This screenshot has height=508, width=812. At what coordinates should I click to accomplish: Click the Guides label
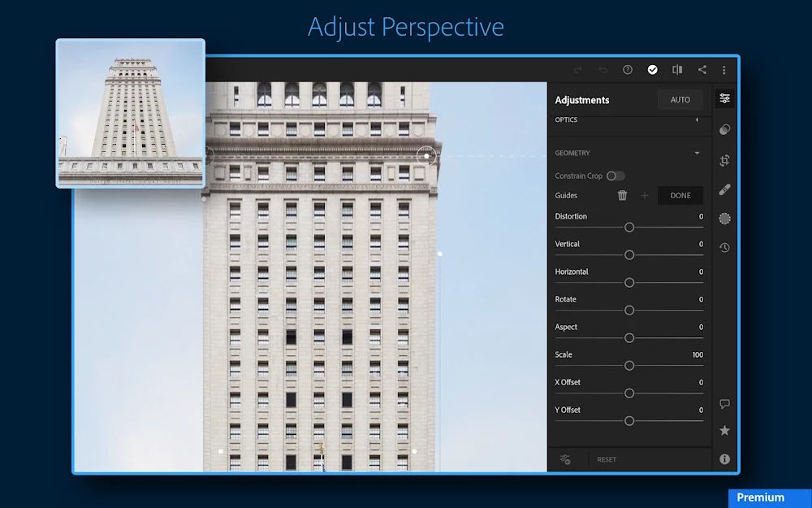pyautogui.click(x=566, y=195)
